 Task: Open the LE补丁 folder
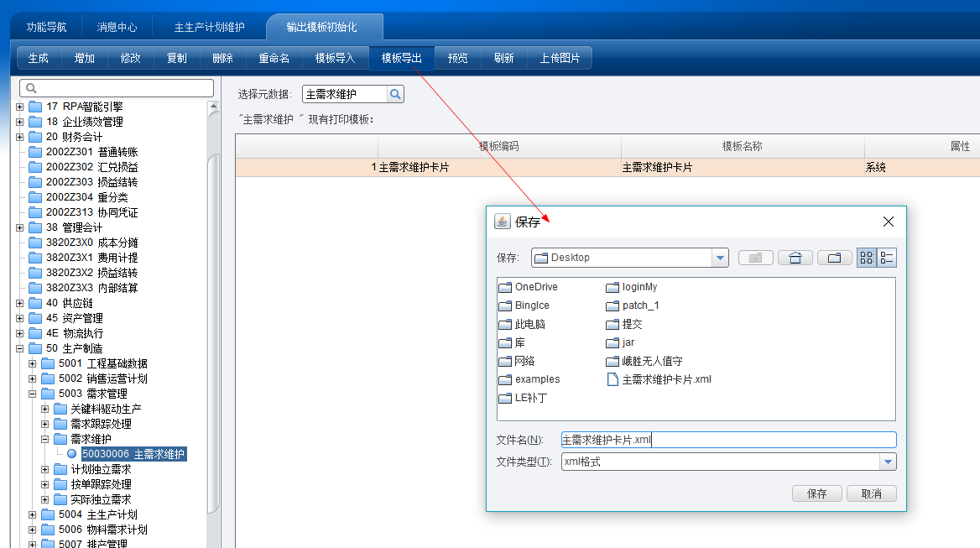[x=523, y=398]
